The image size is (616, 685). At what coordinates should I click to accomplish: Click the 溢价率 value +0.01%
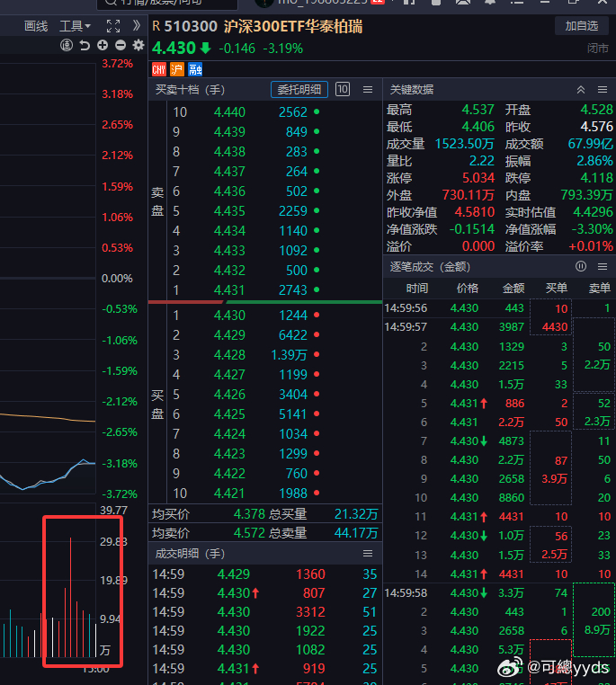(x=591, y=246)
